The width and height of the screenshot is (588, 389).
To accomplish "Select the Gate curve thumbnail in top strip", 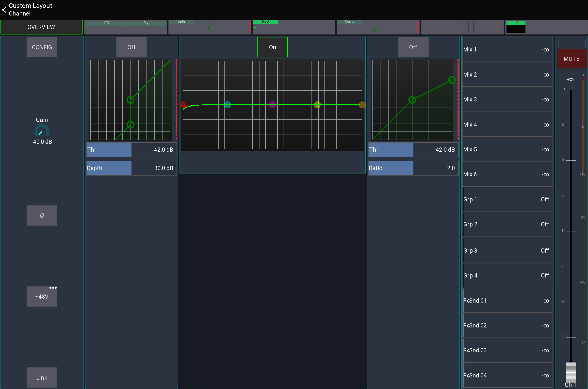I will [x=209, y=27].
